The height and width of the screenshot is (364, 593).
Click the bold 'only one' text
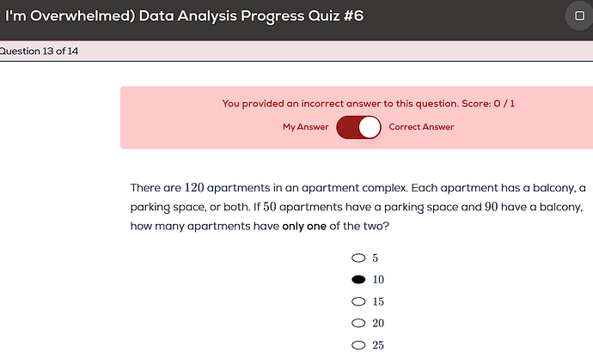(304, 227)
